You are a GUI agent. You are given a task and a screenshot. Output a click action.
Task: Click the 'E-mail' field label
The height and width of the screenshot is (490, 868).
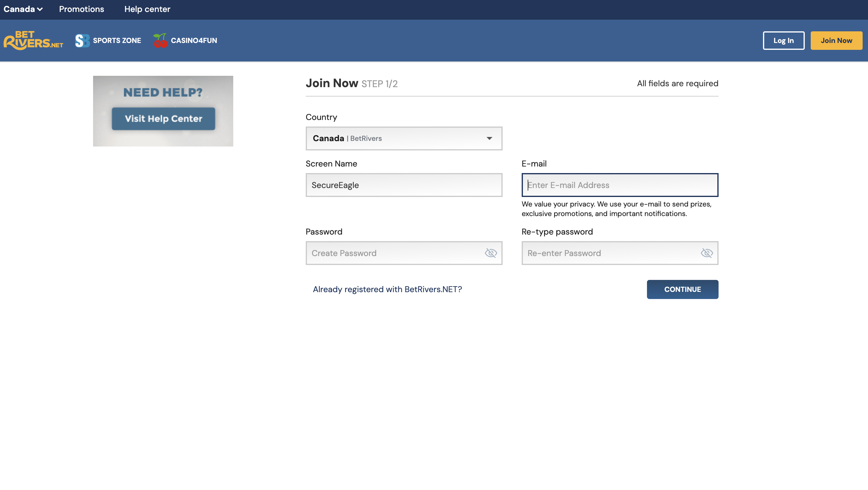point(534,164)
